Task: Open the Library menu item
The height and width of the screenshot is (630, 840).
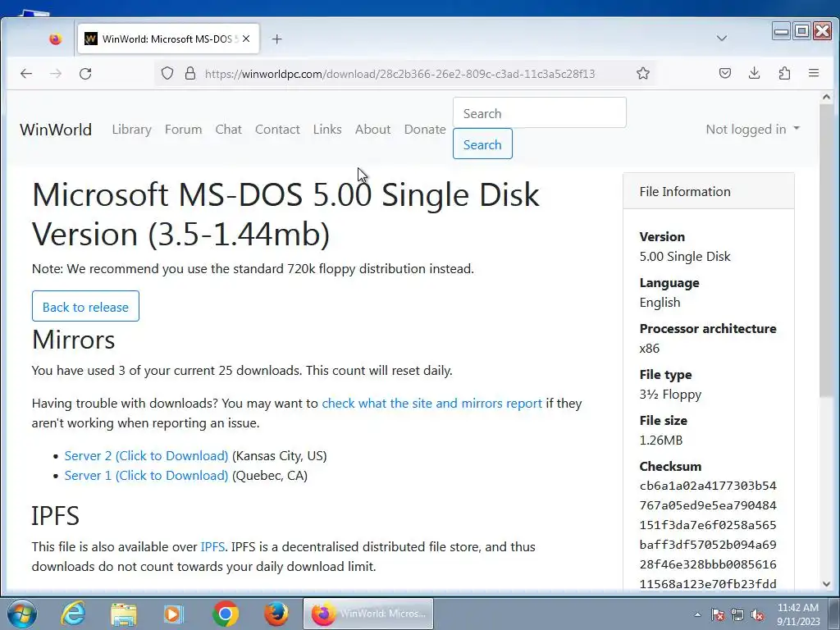Action: pyautogui.click(x=132, y=129)
